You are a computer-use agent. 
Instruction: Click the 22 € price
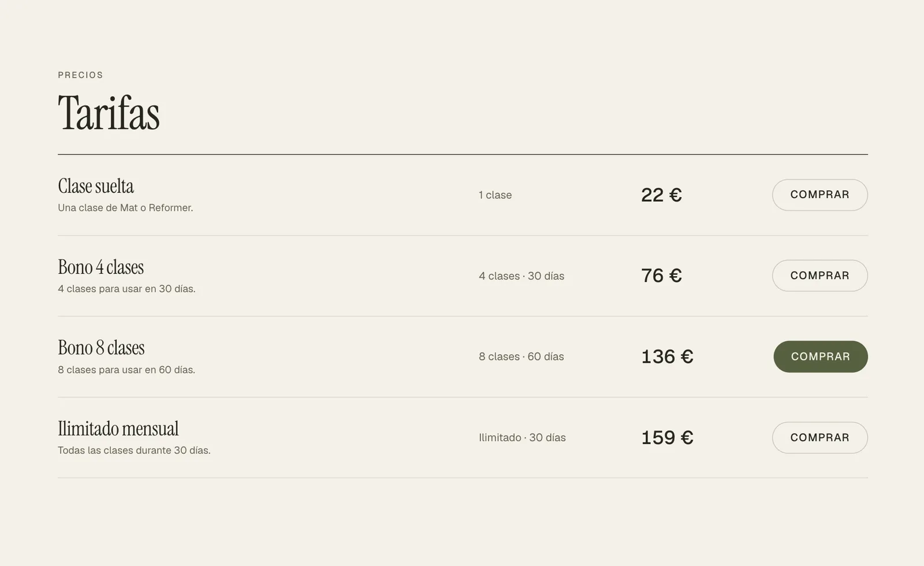click(x=661, y=195)
